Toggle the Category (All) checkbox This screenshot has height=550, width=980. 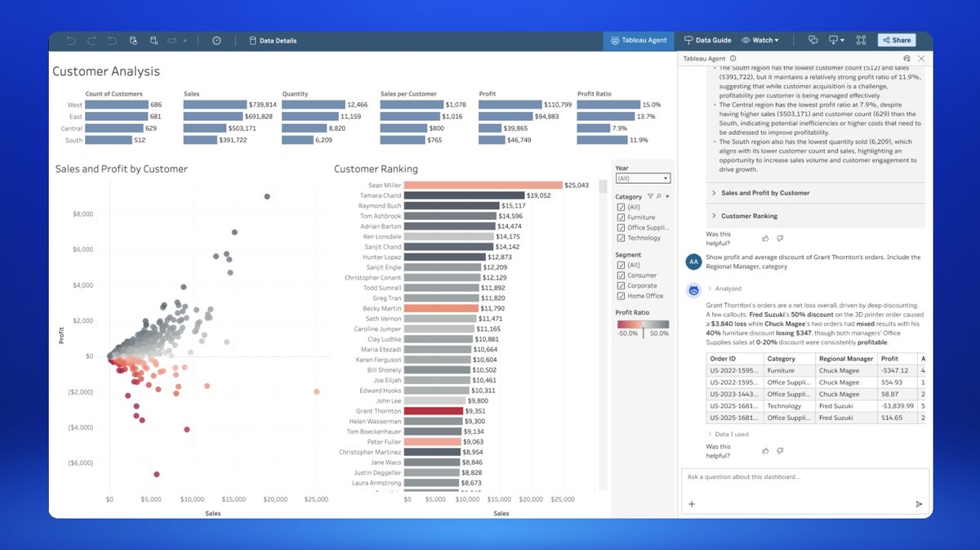click(621, 208)
